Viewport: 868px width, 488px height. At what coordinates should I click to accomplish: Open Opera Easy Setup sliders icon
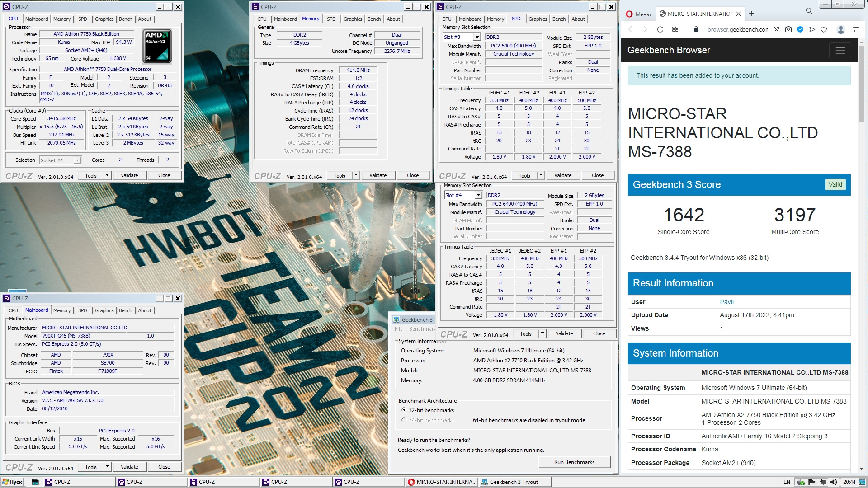[856, 29]
